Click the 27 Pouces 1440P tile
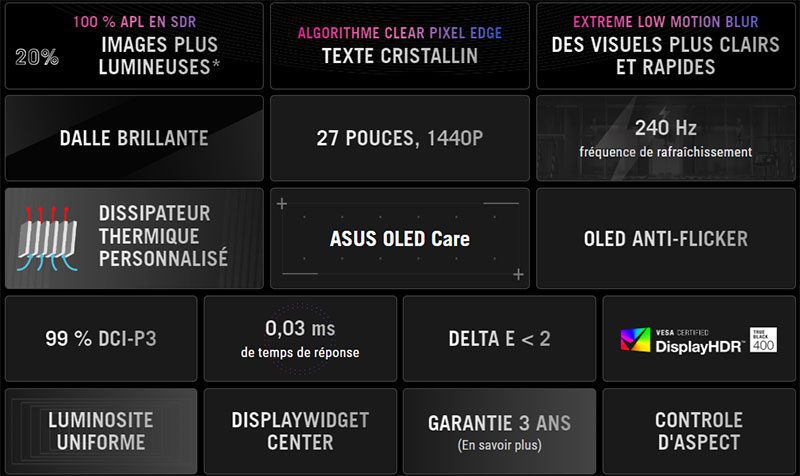 point(399,138)
